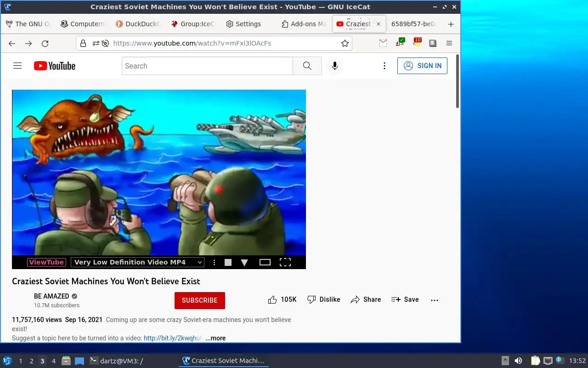Viewport: 588px width, 368px height.
Task: Switch to the Group:IceCat tab
Action: coord(193,24)
